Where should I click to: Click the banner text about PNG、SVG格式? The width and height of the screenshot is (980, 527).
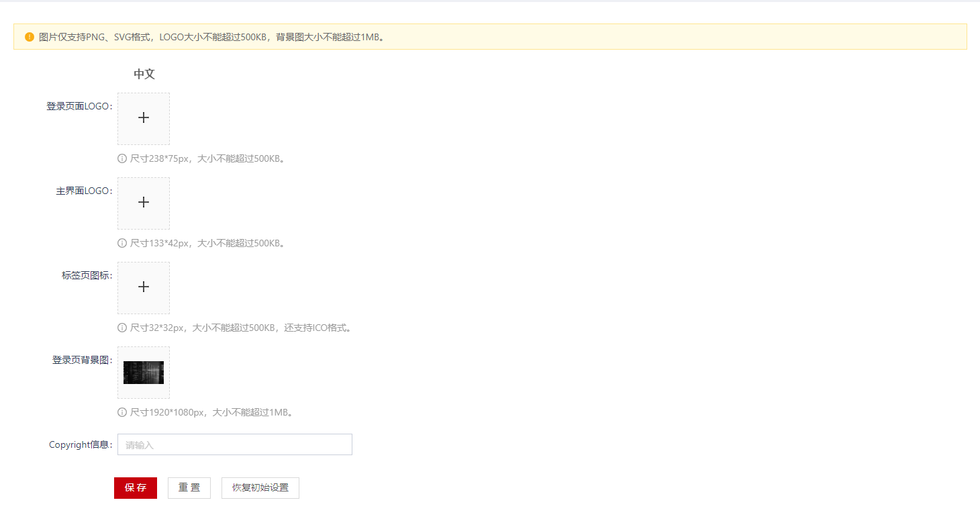pyautogui.click(x=213, y=37)
